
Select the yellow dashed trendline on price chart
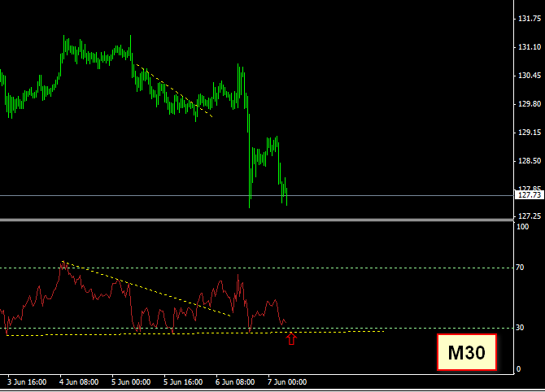pyautogui.click(x=174, y=90)
